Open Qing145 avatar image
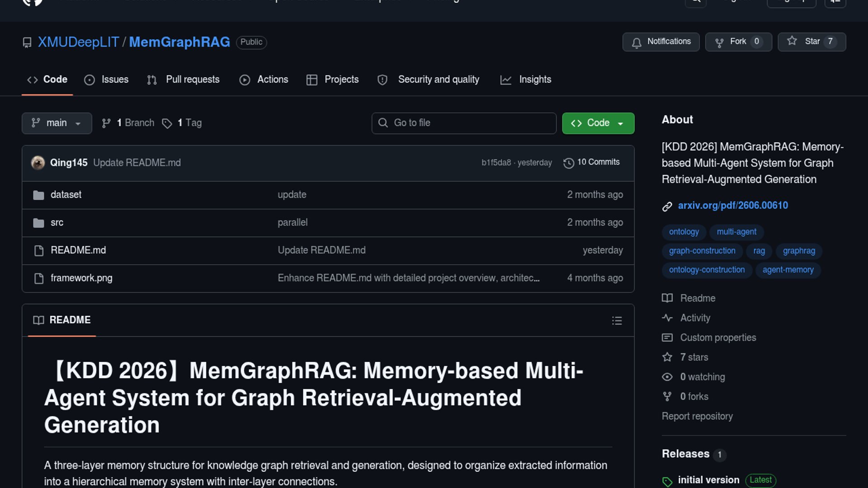868x488 pixels. [x=38, y=163]
